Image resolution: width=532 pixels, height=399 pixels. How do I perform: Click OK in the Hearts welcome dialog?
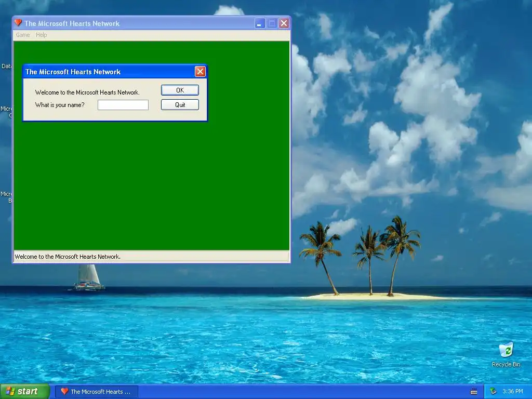click(x=180, y=90)
